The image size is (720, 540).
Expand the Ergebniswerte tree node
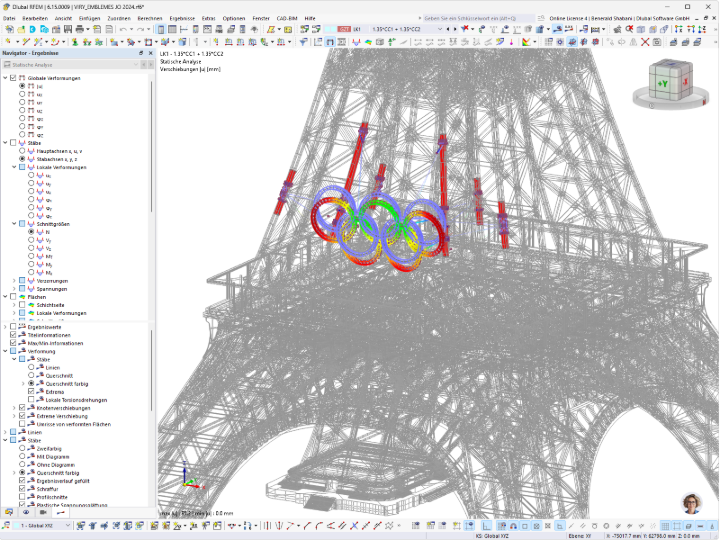(5, 327)
